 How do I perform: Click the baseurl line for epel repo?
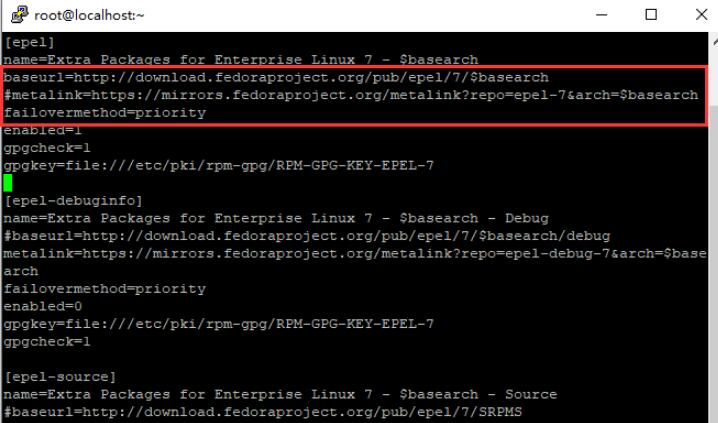click(x=276, y=77)
